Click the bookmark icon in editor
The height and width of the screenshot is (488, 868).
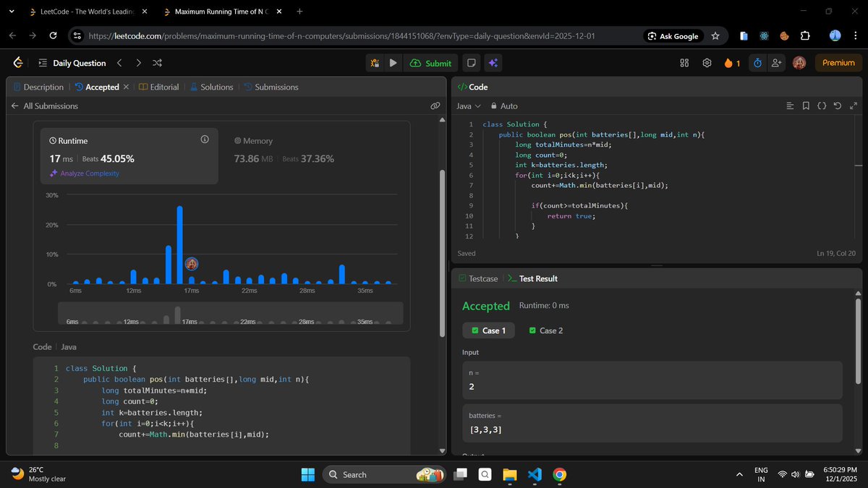[x=806, y=106]
